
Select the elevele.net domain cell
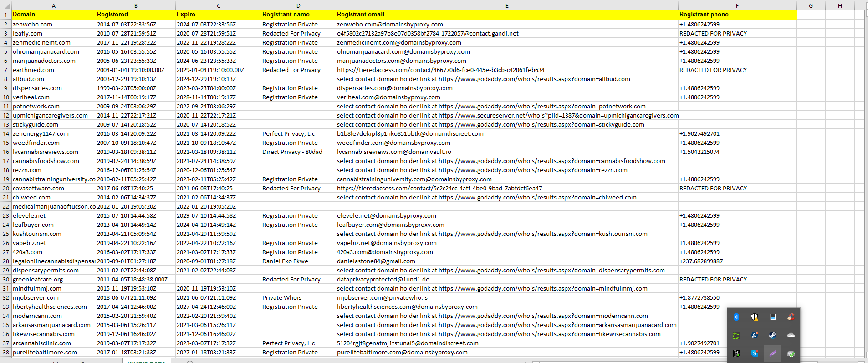(x=54, y=215)
